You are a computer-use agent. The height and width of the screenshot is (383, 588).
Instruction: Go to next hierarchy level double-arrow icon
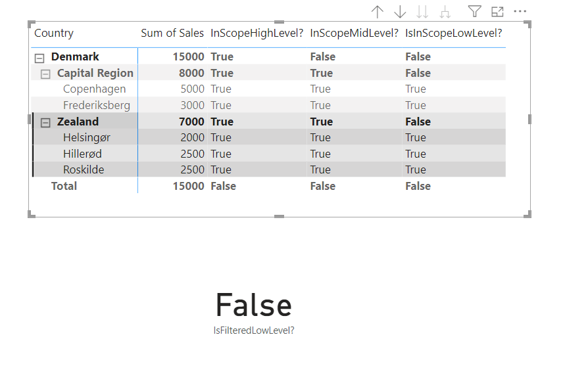423,12
